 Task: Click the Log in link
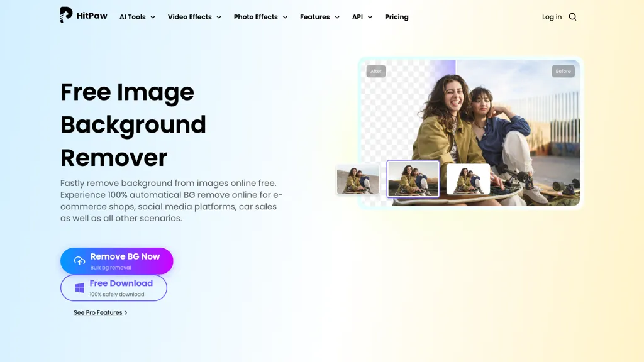tap(552, 17)
